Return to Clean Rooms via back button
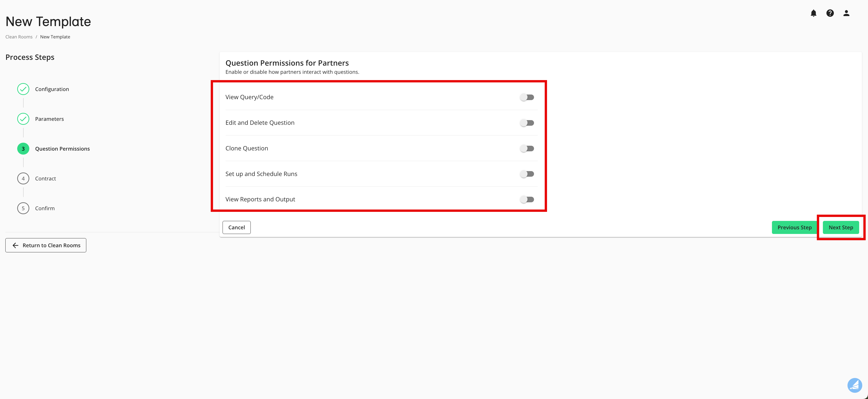This screenshot has height=399, width=868. 46,245
